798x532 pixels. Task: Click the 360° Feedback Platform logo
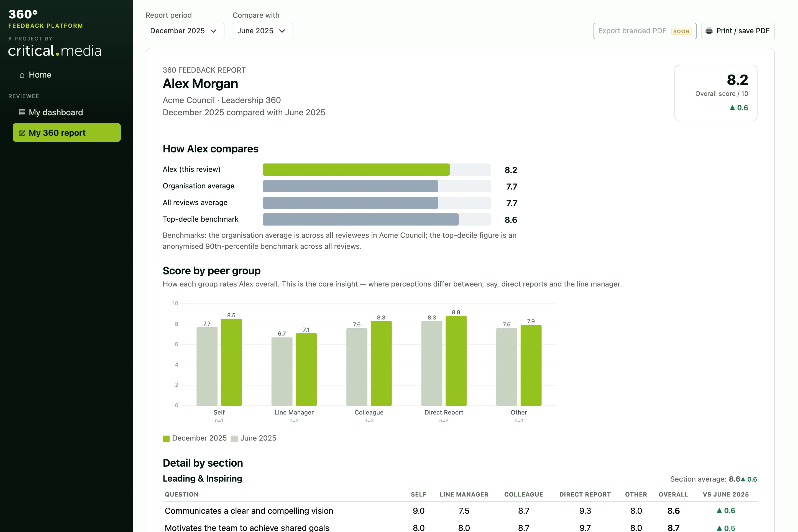point(45,19)
